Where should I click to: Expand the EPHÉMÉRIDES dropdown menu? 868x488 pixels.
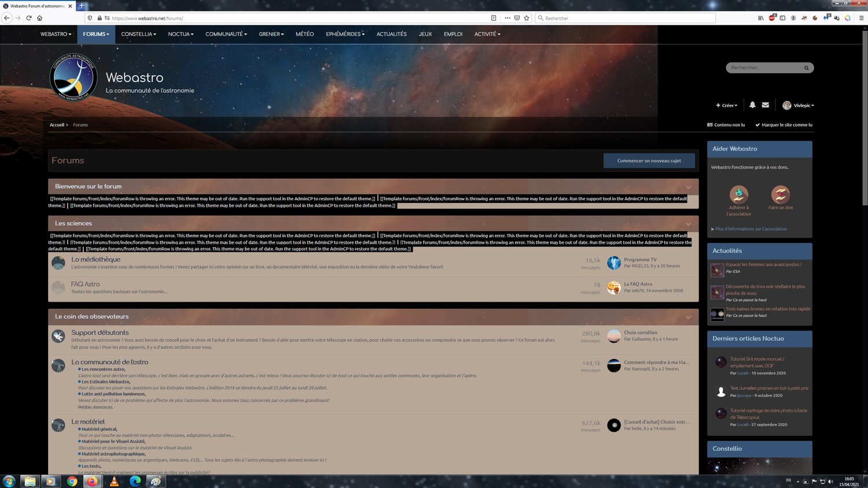[345, 34]
